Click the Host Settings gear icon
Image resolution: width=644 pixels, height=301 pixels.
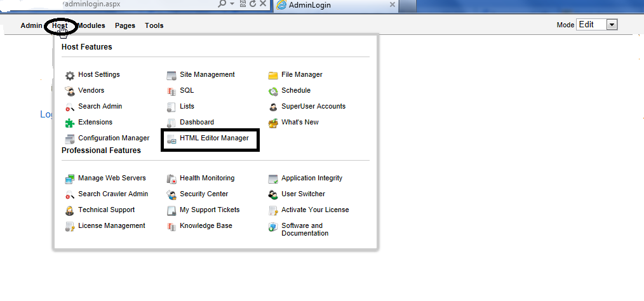[x=70, y=76]
